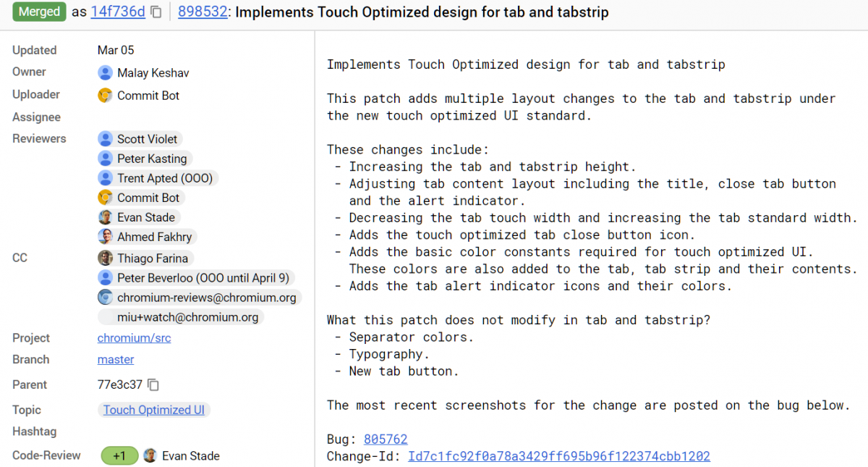Viewport: 868px width, 467px height.
Task: Open the Touch Optimized UI topic
Action: [154, 410]
